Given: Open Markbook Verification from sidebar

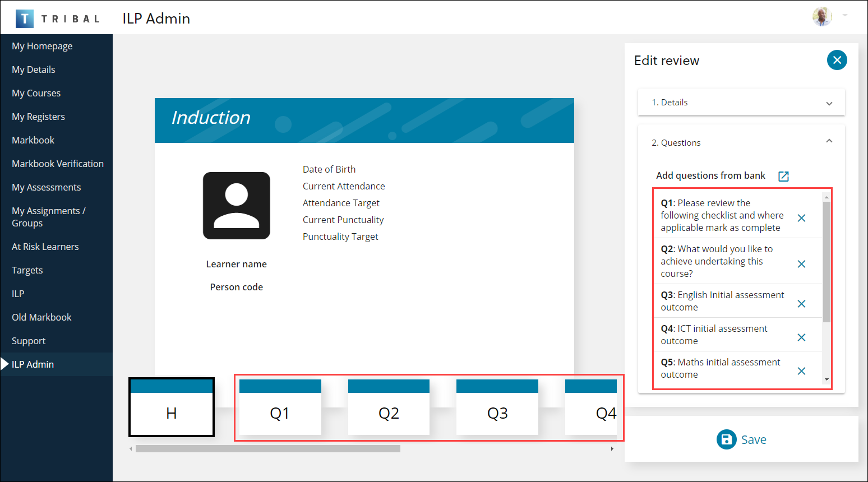Looking at the screenshot, I should [x=58, y=164].
